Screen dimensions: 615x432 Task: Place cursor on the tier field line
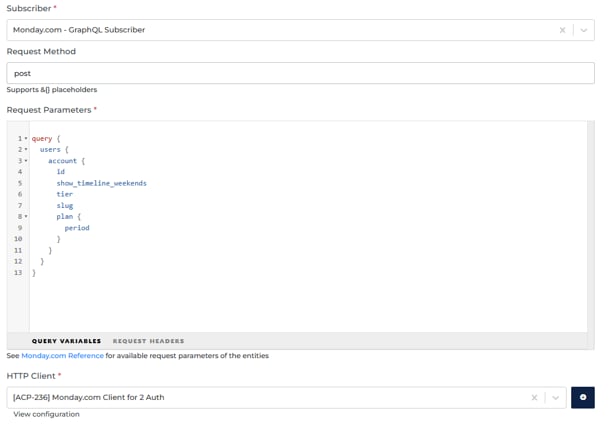65,194
